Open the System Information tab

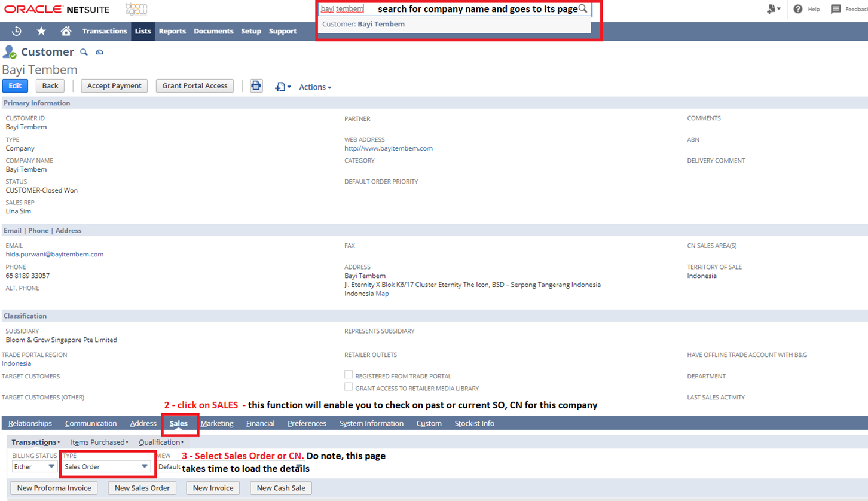tap(372, 423)
